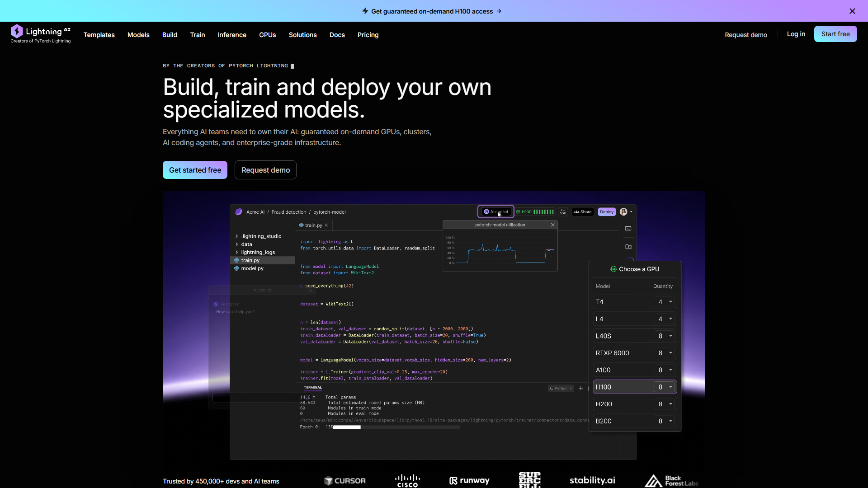This screenshot has height=488, width=868.
Task: Click the studio icon beside Acme AI
Action: coord(239,212)
